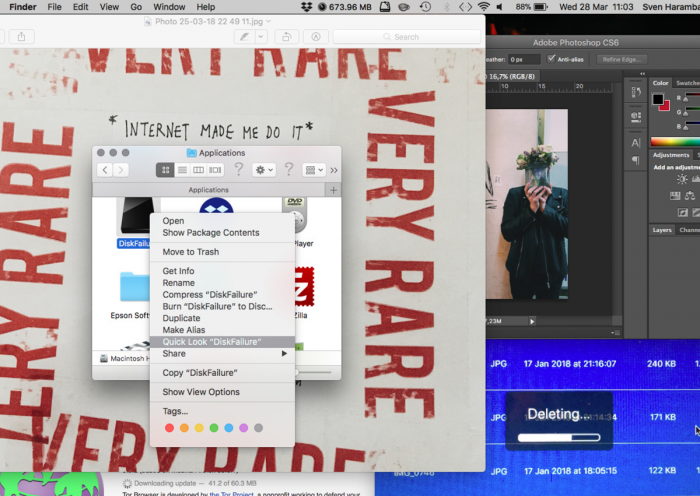Switch to Photoshop Swatches tab

(x=687, y=83)
